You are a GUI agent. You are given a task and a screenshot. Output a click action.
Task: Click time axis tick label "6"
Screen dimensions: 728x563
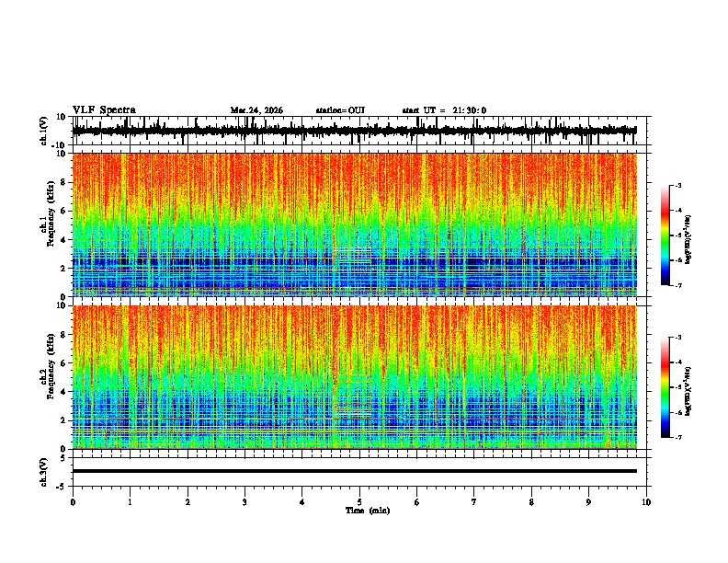[x=416, y=502]
